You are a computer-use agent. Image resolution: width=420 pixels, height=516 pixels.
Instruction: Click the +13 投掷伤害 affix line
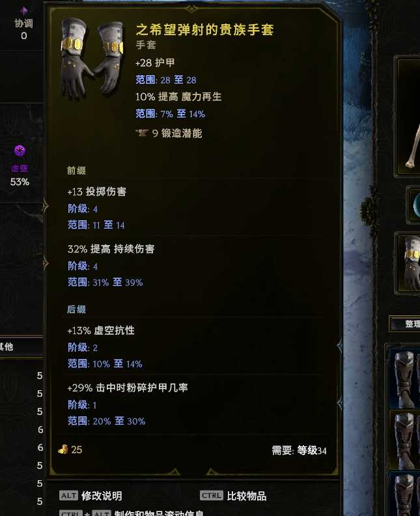click(96, 192)
